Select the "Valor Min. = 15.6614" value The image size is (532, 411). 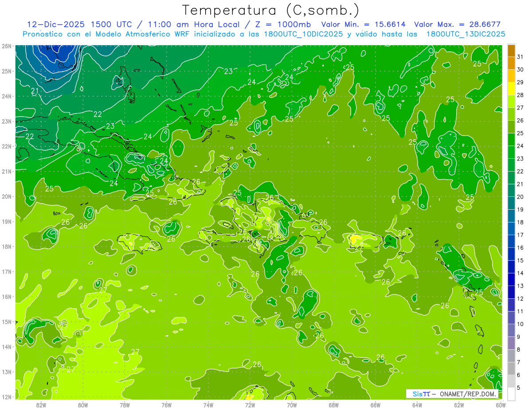(x=364, y=24)
